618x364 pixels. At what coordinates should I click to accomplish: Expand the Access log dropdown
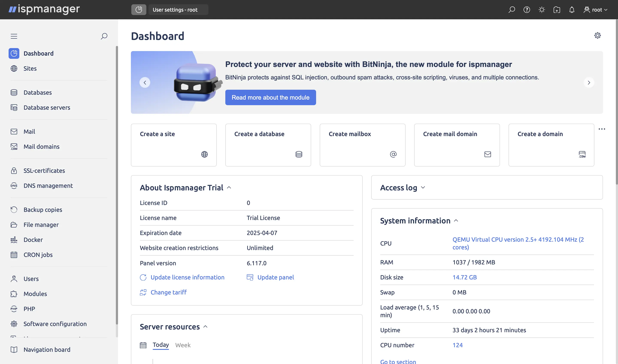tap(423, 187)
